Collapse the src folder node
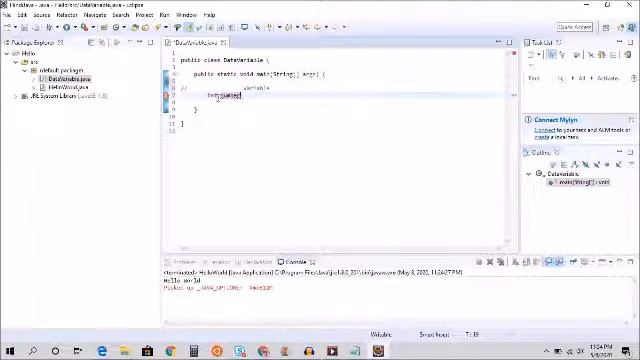The height and width of the screenshot is (360, 640). click(x=16, y=62)
